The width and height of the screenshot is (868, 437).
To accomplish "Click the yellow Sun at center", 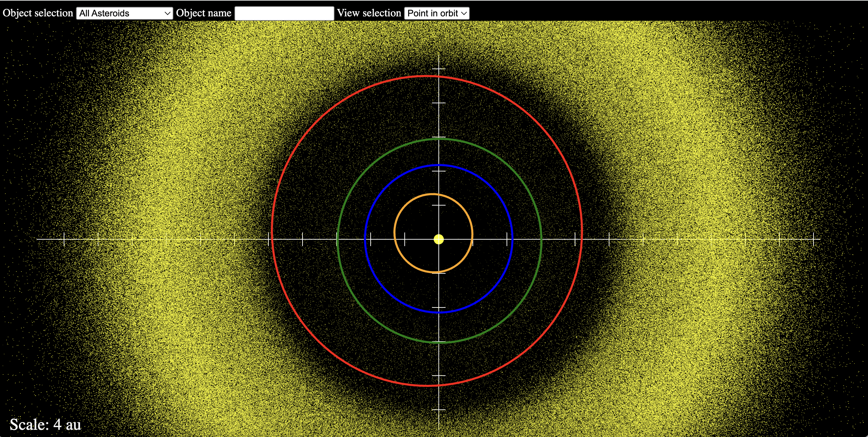I will [439, 239].
